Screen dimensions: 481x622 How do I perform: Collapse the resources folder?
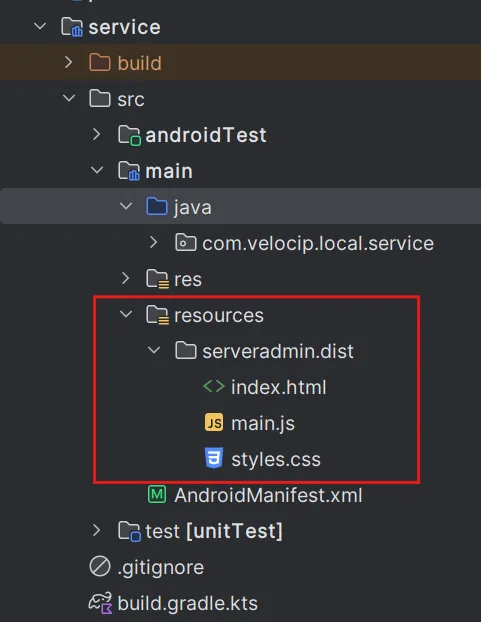tap(126, 314)
